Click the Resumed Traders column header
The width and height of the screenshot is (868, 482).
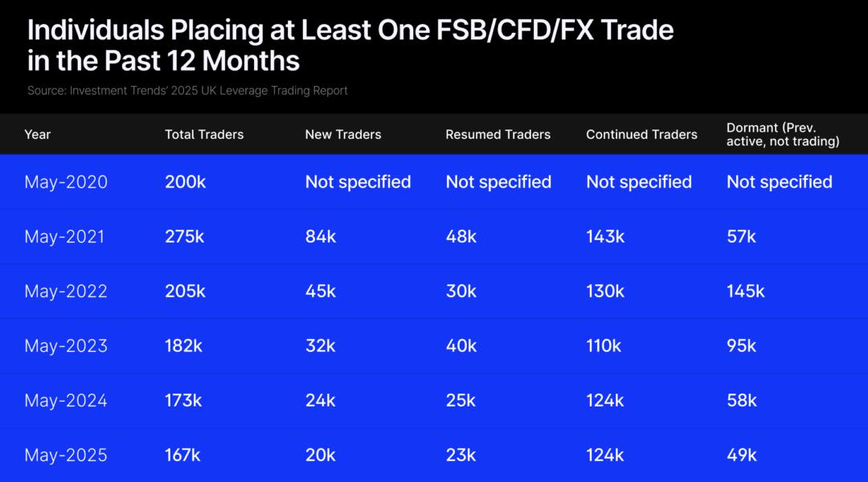(x=497, y=134)
